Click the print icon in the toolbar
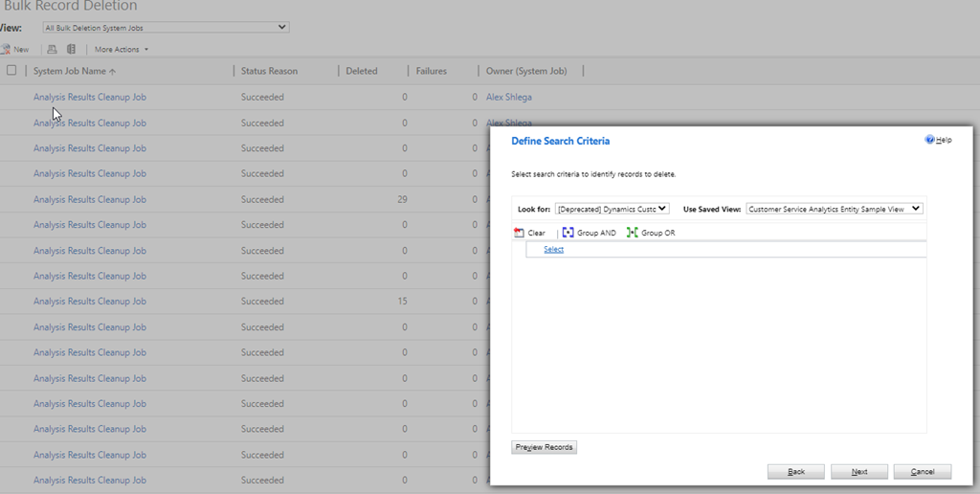This screenshot has width=980, height=494. [x=52, y=49]
